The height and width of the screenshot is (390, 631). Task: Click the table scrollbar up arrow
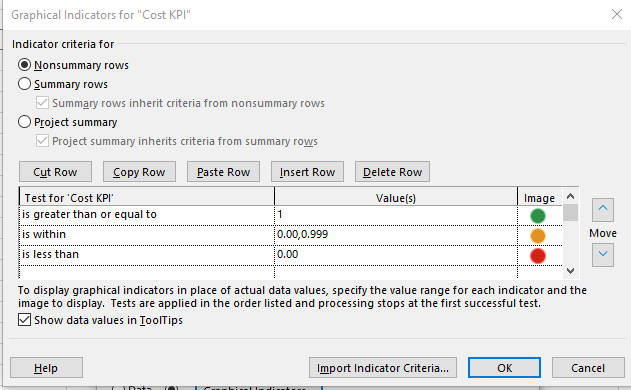pyautogui.click(x=570, y=196)
